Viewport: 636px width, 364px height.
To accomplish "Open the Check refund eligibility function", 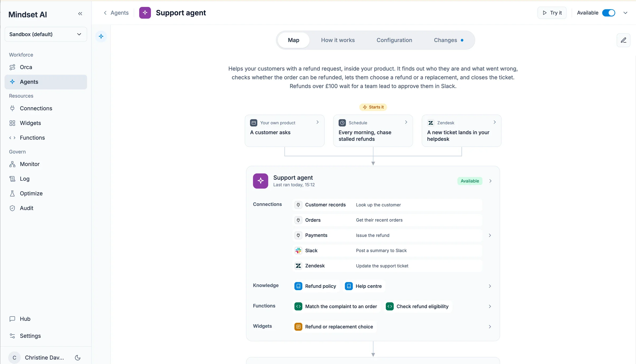I will tap(418, 307).
